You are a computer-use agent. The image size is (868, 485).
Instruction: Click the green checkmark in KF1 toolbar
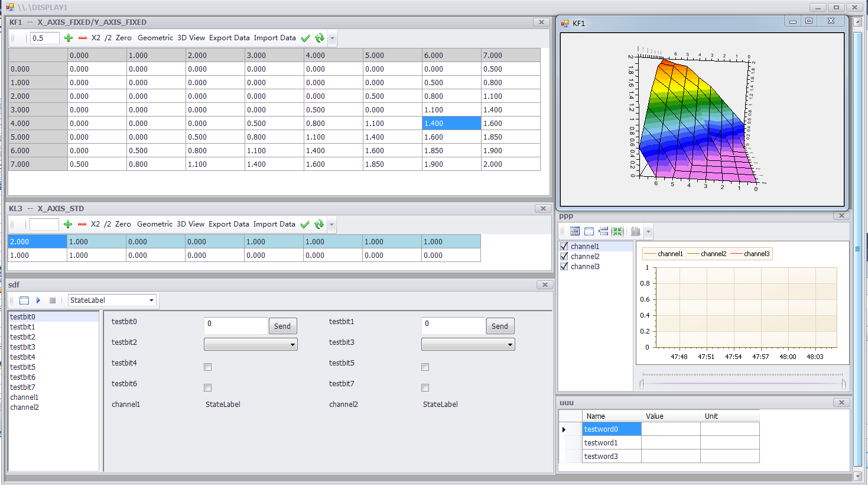pos(305,38)
